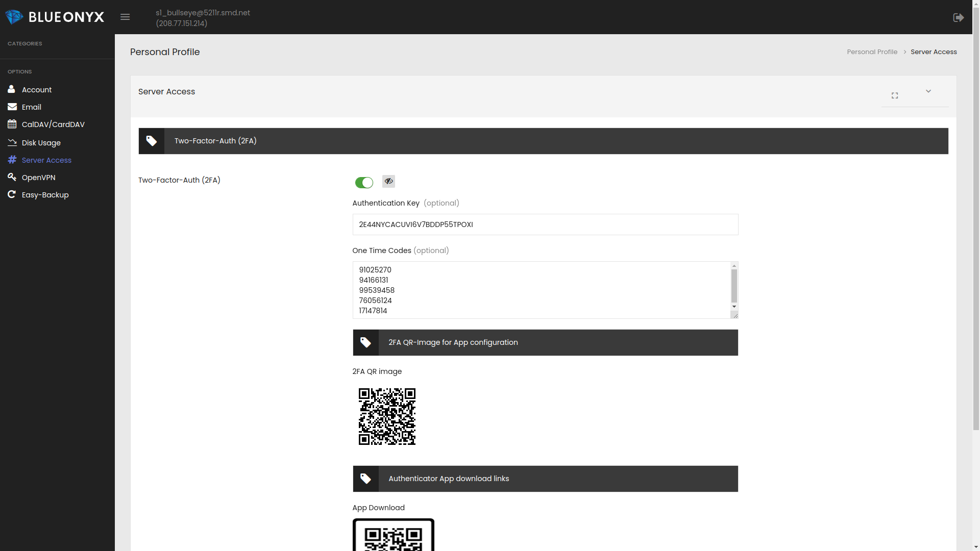
Task: Click the Easy-Backup refresh icon
Action: 12,194
